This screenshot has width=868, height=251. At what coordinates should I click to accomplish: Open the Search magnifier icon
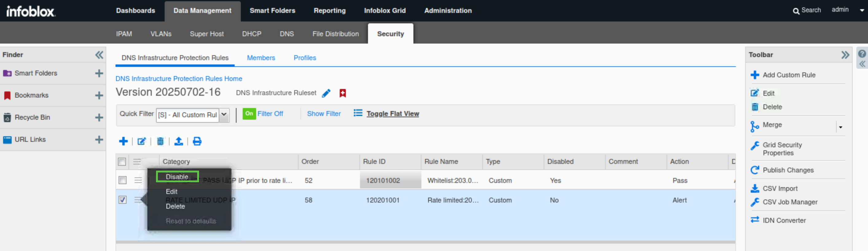(796, 11)
